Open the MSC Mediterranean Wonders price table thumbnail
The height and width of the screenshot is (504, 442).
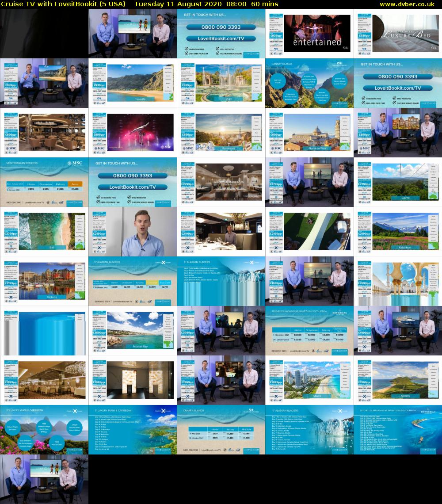(44, 182)
